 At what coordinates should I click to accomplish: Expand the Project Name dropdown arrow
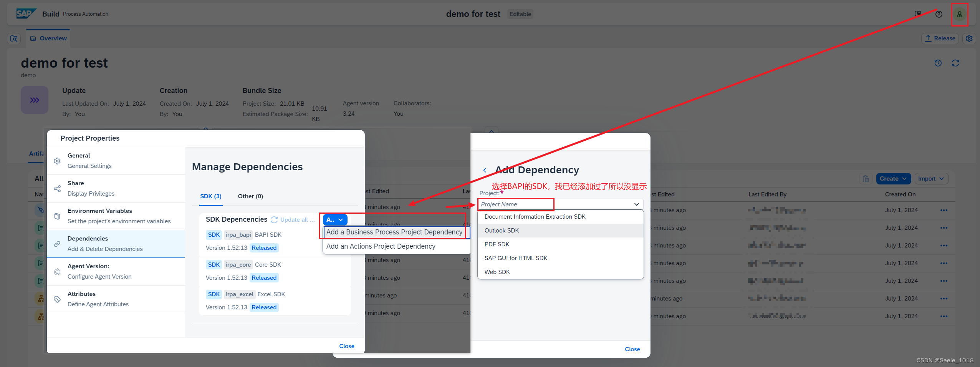tap(637, 204)
